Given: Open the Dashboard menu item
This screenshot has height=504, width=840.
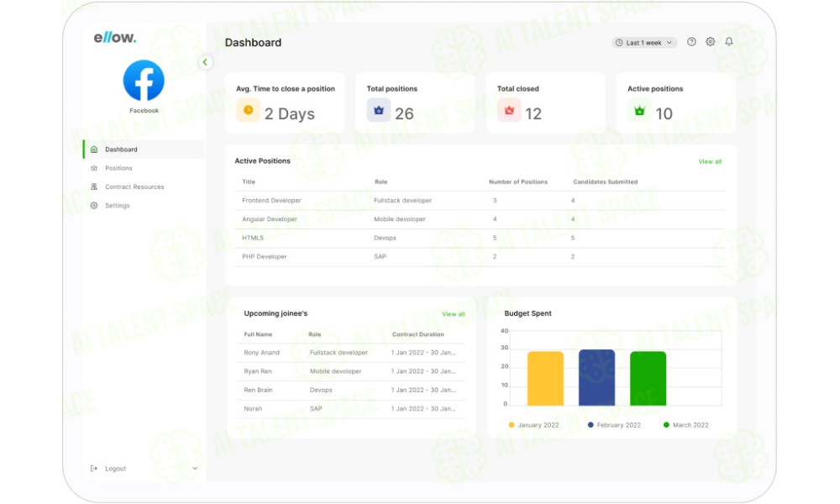Looking at the screenshot, I should pos(144,150).
